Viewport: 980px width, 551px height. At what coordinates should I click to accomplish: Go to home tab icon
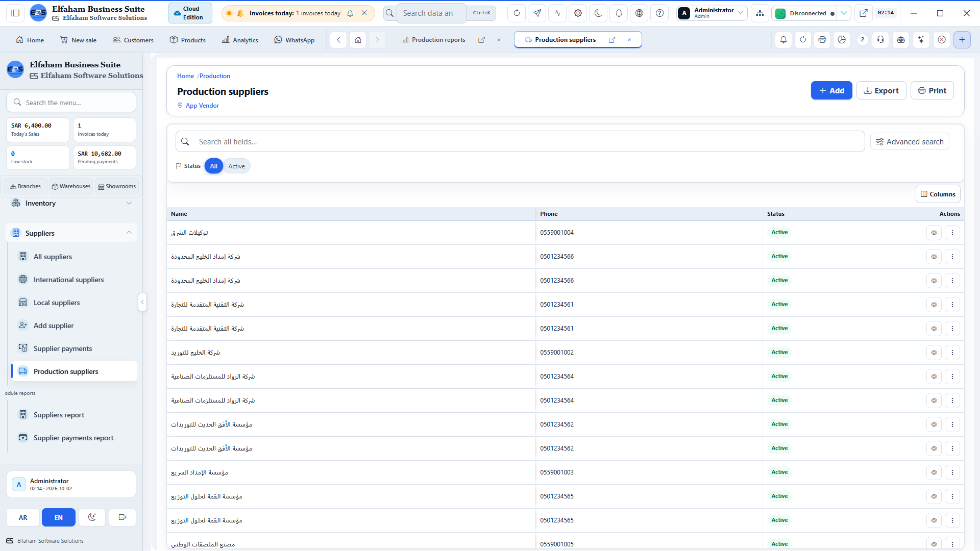[x=358, y=40]
